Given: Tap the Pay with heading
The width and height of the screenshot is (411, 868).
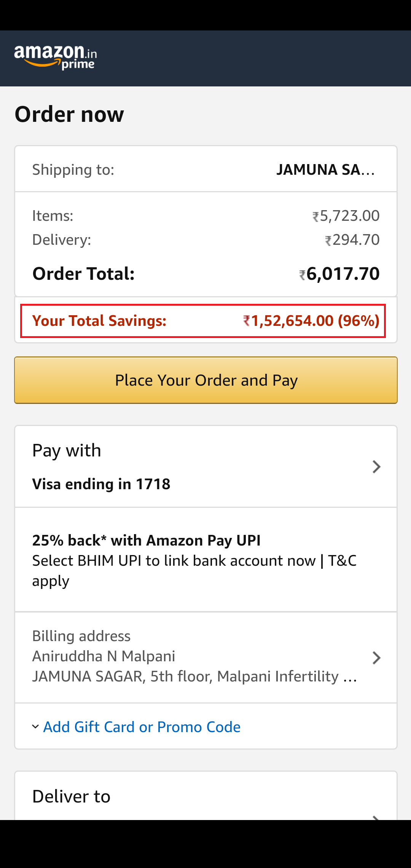Looking at the screenshot, I should (67, 451).
